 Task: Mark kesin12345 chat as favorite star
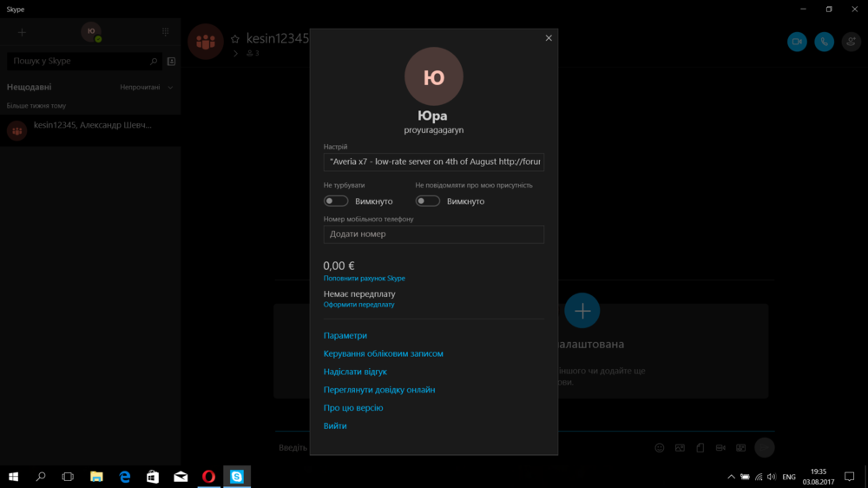(x=234, y=39)
